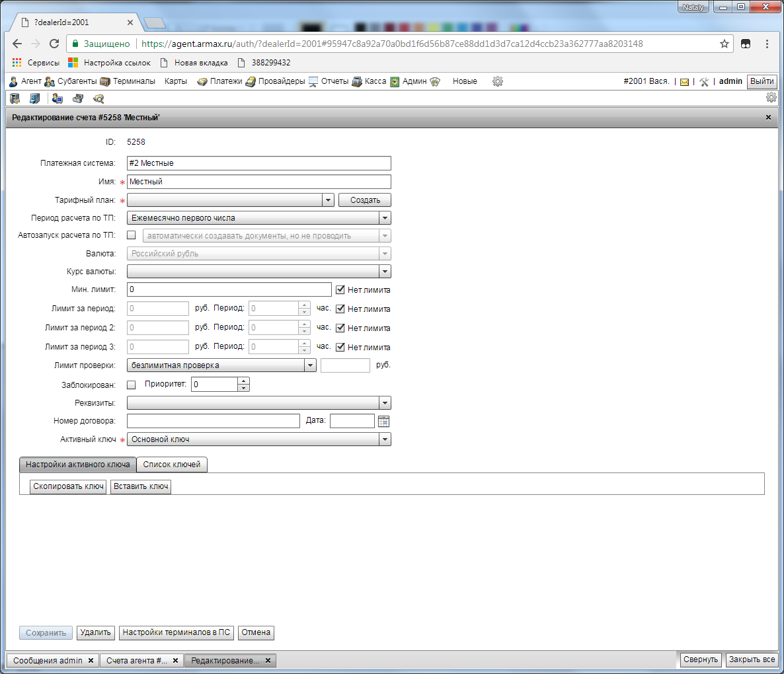Screen dimensions: 784x674
Task: Focus the Номер договора input field
Action: pos(214,421)
